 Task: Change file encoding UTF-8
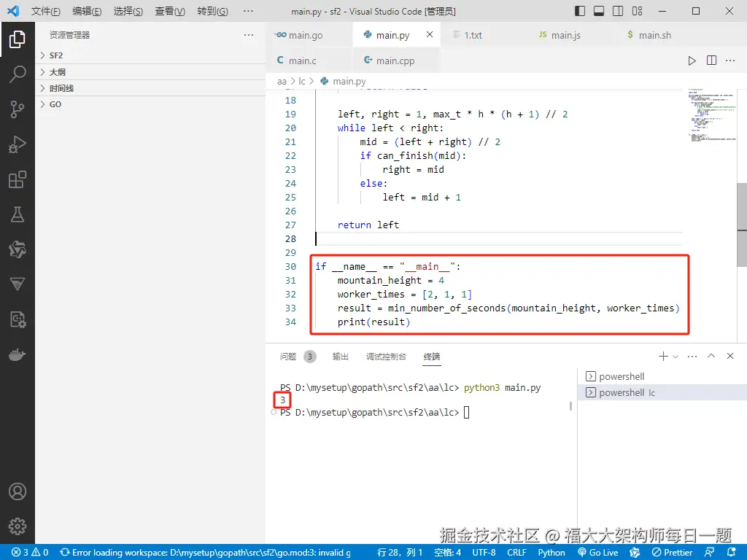[x=484, y=553]
